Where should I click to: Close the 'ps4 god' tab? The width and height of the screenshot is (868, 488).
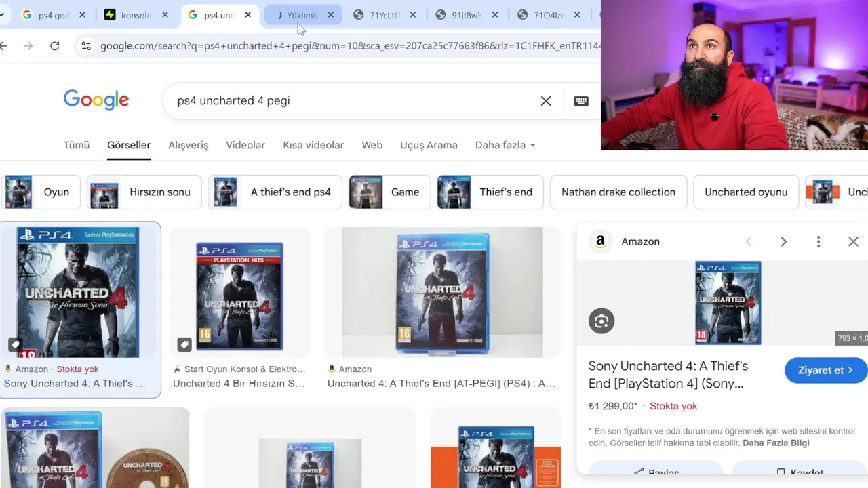[x=83, y=15]
